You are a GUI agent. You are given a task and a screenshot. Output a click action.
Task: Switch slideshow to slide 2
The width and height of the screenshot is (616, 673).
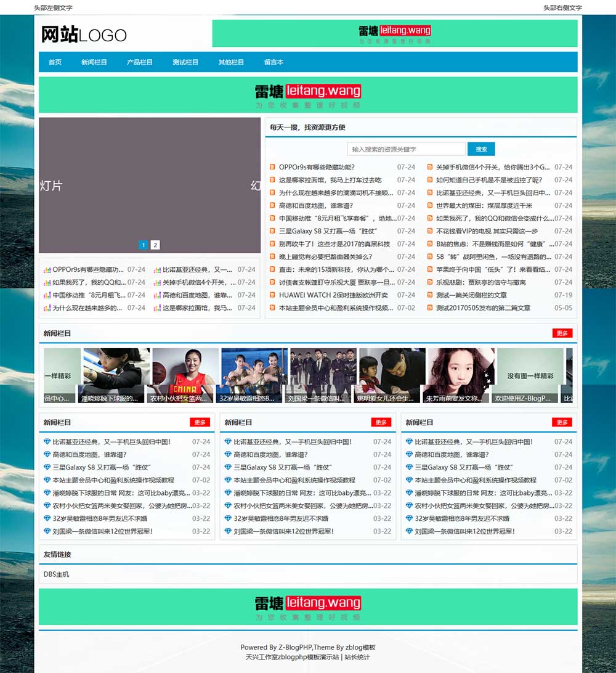pyautogui.click(x=155, y=245)
